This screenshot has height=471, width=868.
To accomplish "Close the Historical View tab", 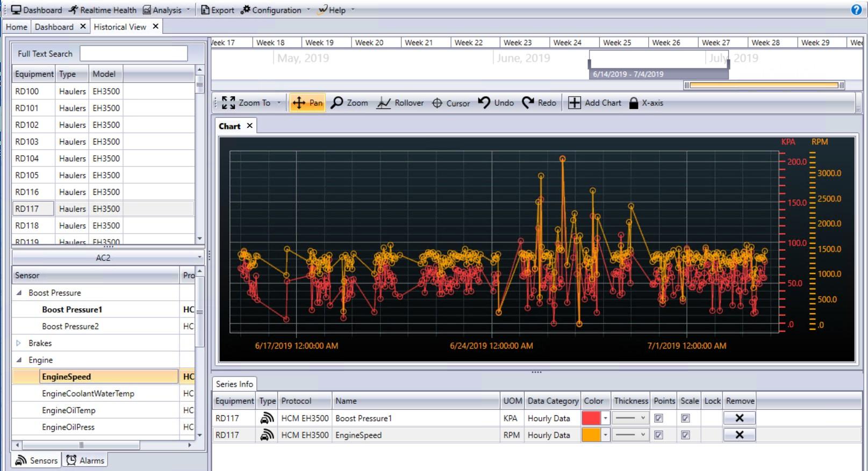I will (x=156, y=26).
